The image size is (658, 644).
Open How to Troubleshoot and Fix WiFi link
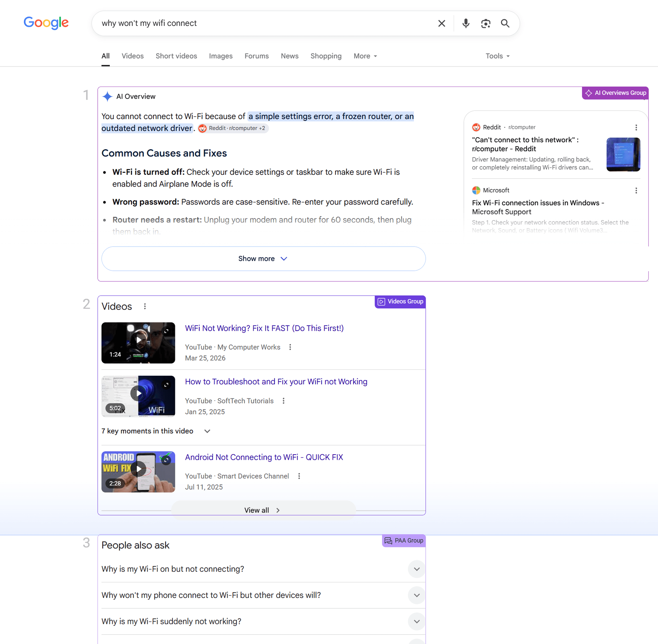click(276, 381)
